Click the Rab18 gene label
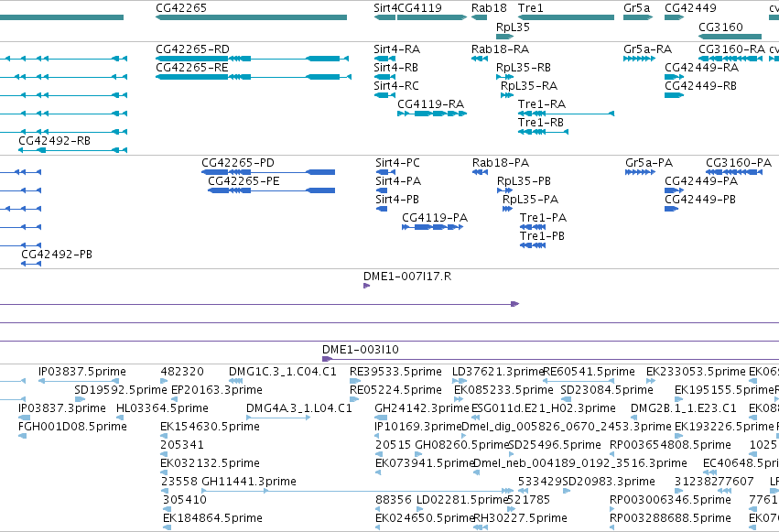This screenshot has width=779, height=532. coord(489,8)
